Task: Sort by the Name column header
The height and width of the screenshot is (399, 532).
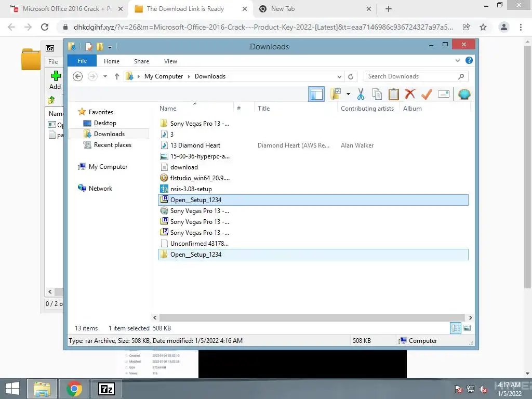Action: pos(168,109)
